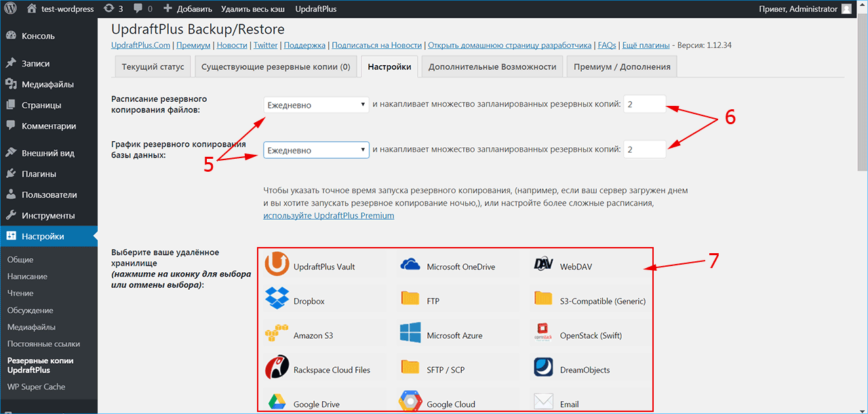Screen dimensions: 868x414
Task: Open the database backup schedule dropdown
Action: [316, 150]
